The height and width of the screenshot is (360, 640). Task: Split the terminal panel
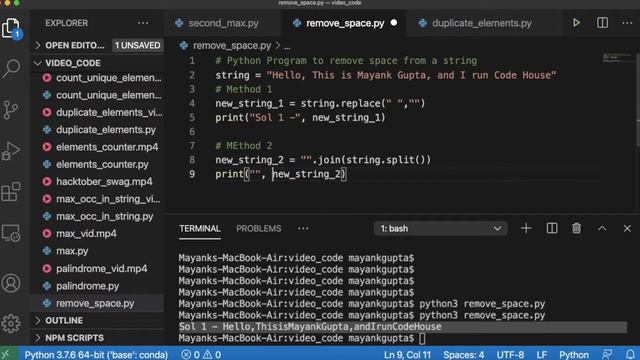[552, 228]
